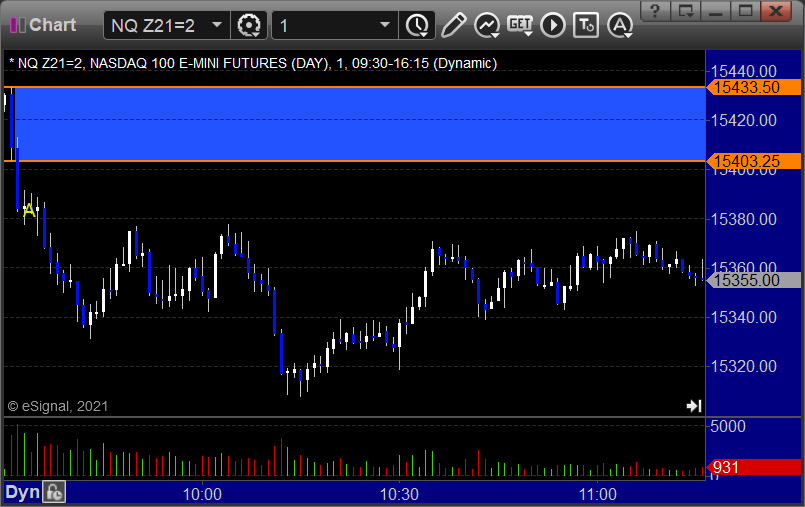Open the time template clock menu
805x507 pixels.
pyautogui.click(x=417, y=25)
